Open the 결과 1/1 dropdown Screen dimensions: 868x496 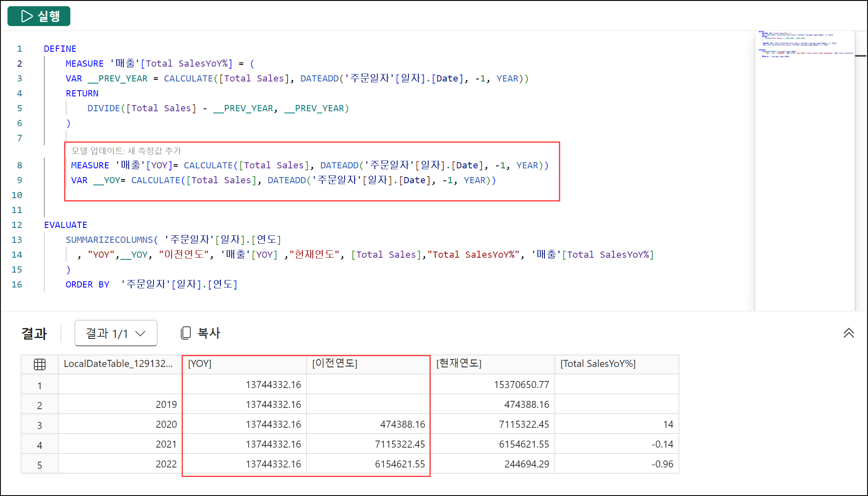(116, 333)
